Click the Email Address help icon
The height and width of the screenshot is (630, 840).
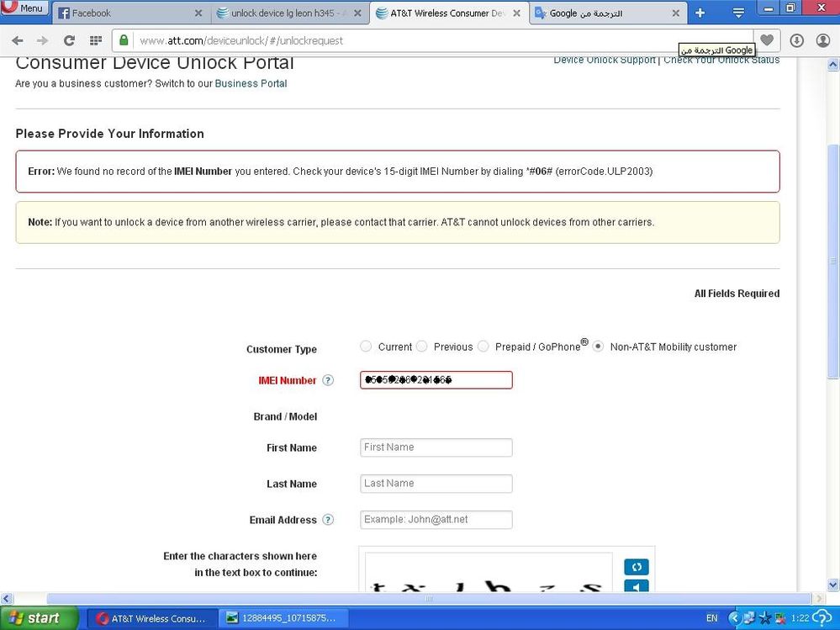pos(328,520)
